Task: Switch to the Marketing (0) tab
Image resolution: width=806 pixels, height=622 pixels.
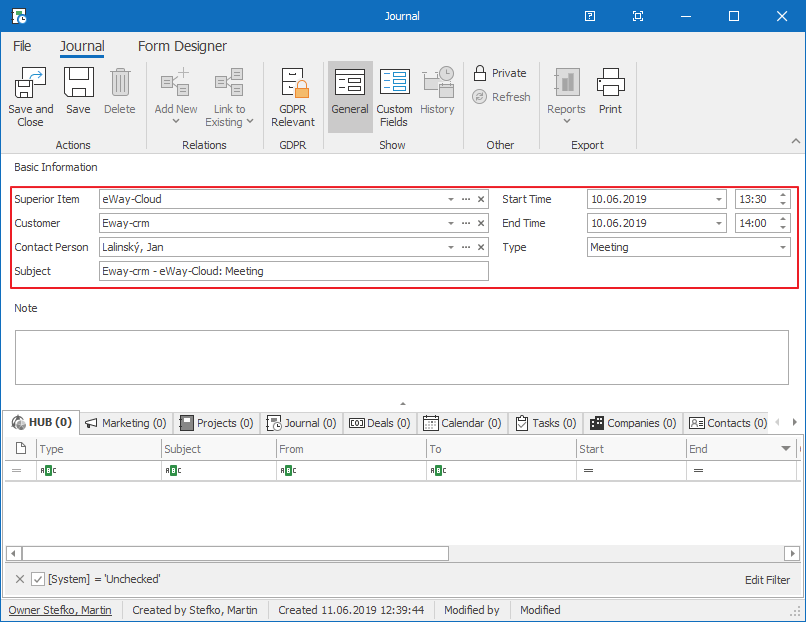Action: point(126,423)
